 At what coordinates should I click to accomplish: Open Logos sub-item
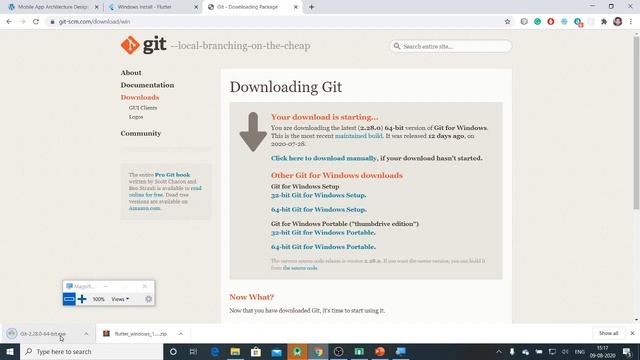[136, 117]
